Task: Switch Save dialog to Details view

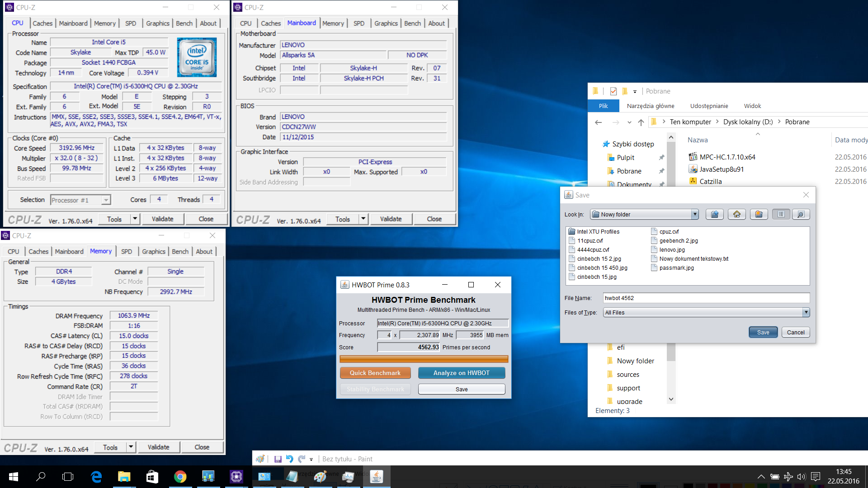Action: coord(800,214)
